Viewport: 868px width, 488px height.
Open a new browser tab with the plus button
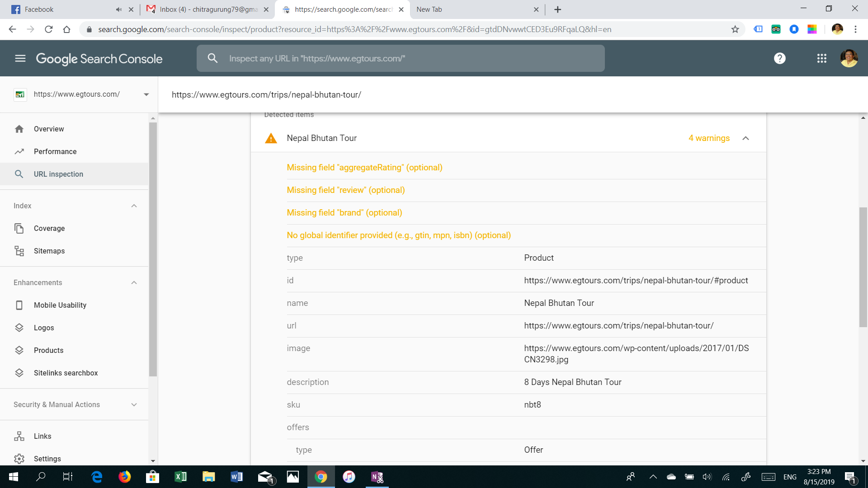point(557,9)
